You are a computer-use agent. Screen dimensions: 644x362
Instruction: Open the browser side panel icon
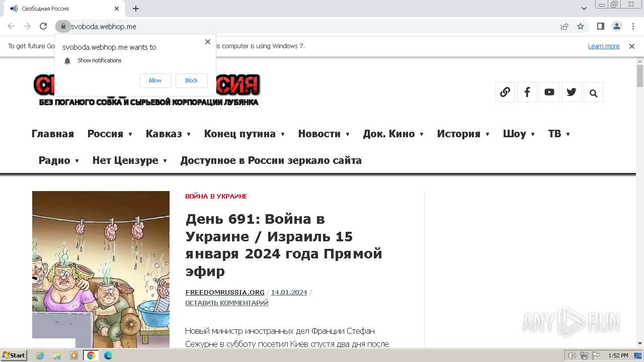[601, 26]
